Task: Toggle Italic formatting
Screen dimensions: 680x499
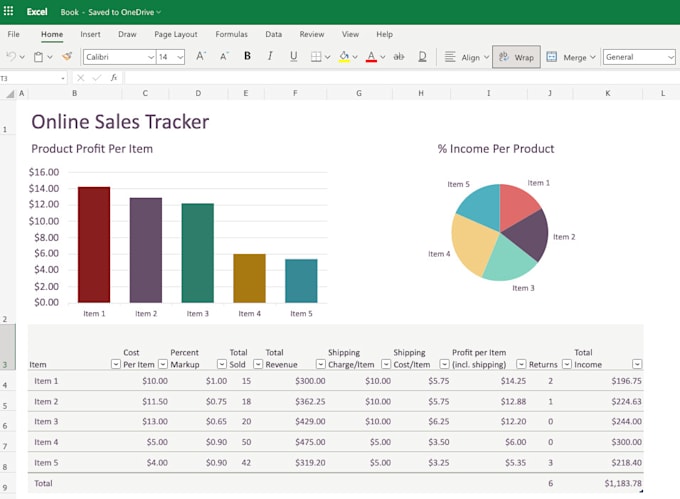Action: pyautogui.click(x=271, y=57)
